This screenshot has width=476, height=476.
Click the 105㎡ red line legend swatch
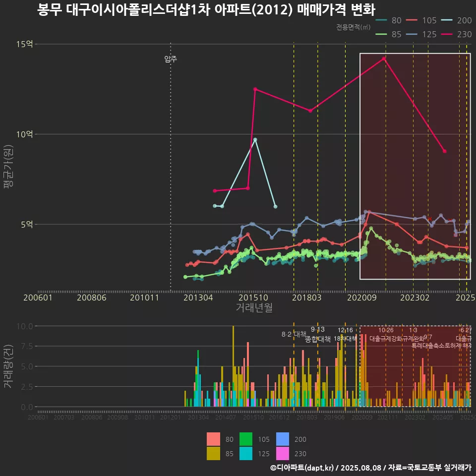click(412, 20)
